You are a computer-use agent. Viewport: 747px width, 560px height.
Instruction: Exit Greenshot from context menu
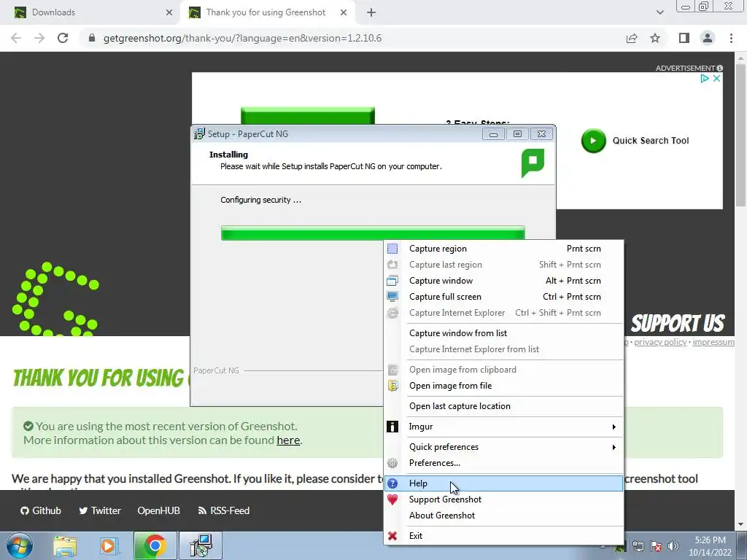(503, 536)
